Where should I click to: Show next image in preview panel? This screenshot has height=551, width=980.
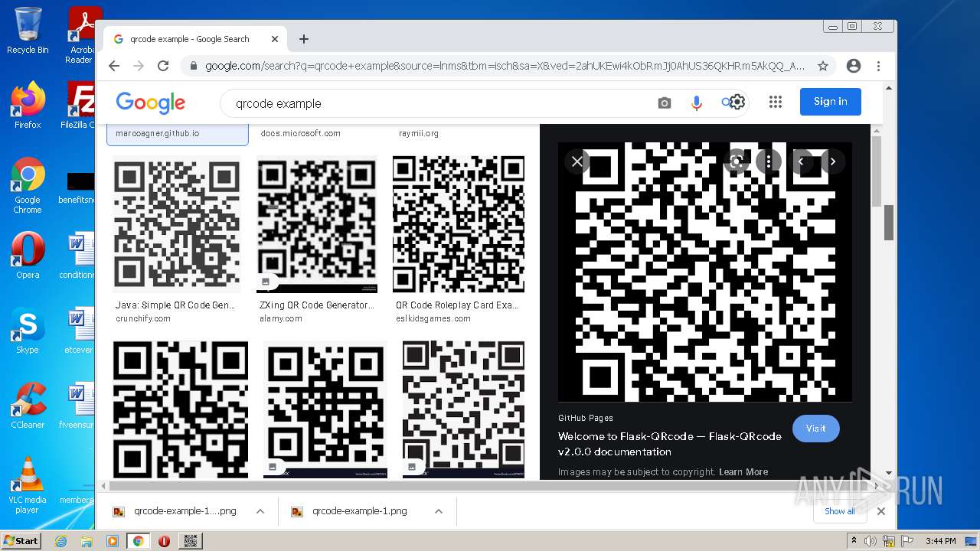click(x=833, y=161)
